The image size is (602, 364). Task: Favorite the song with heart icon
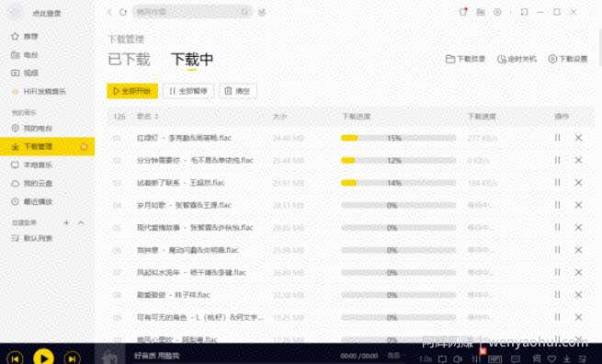click(551, 359)
